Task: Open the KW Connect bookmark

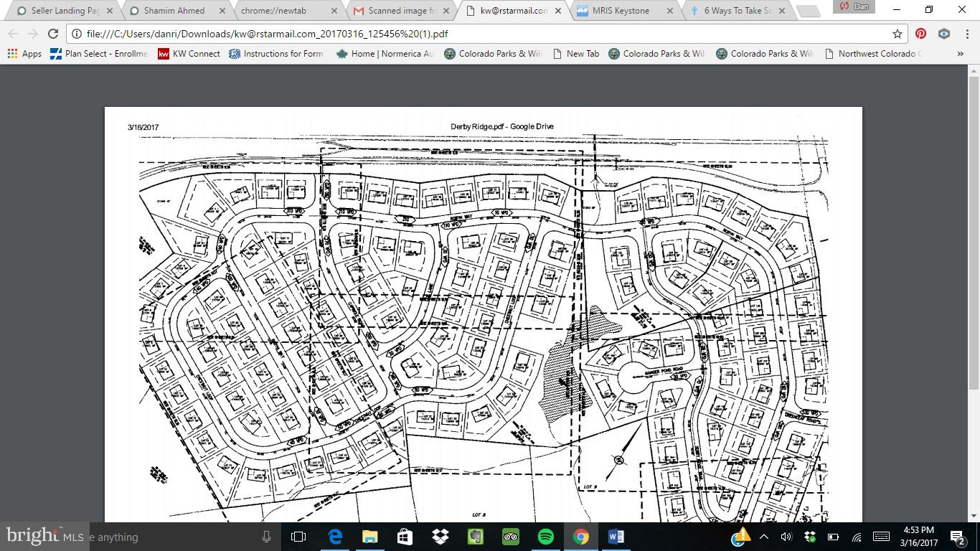Action: [x=189, y=54]
